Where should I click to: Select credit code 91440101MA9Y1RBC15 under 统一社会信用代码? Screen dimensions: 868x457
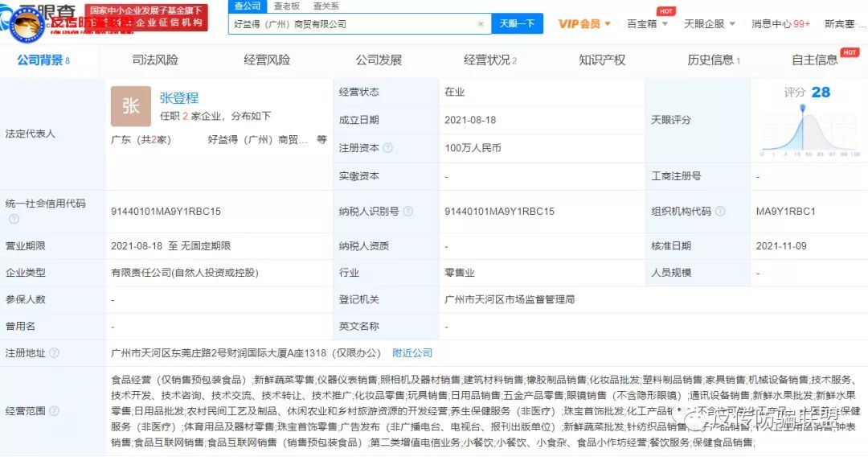tap(166, 211)
